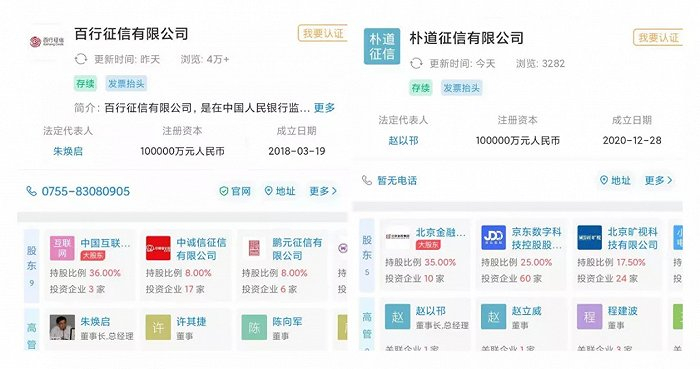Open 地址 location pin for 朴道征信

[615, 180]
